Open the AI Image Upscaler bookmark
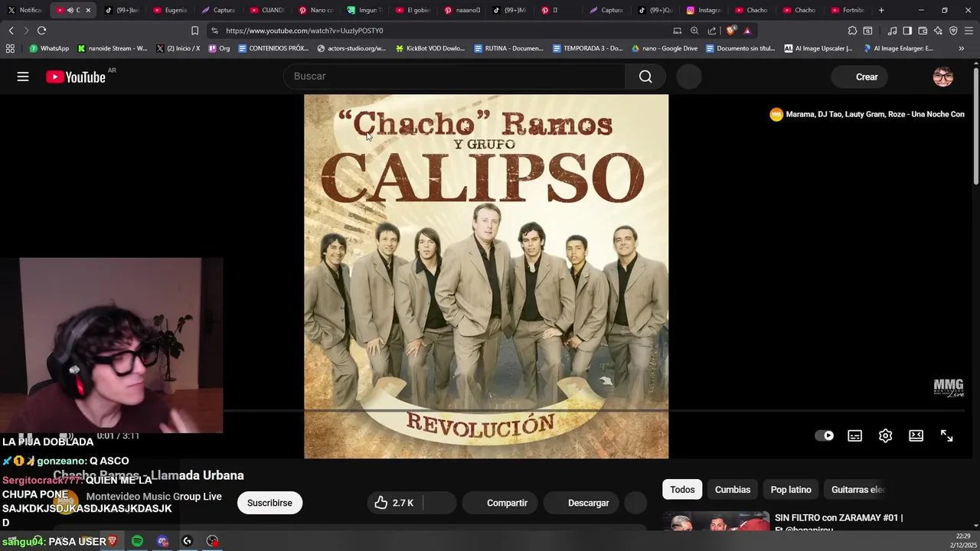Screen dimensions: 980x551 818,48
